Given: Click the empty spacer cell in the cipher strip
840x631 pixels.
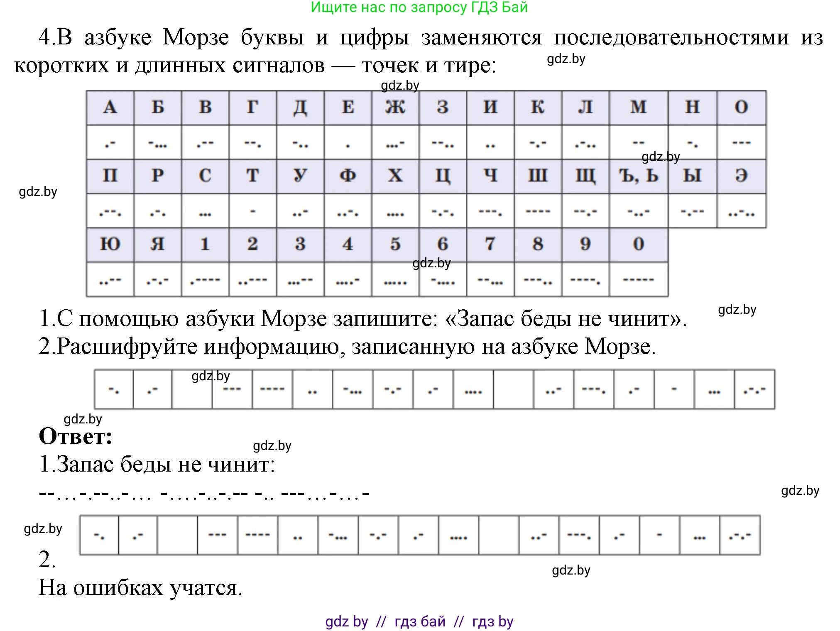Looking at the screenshot, I should (192, 389).
